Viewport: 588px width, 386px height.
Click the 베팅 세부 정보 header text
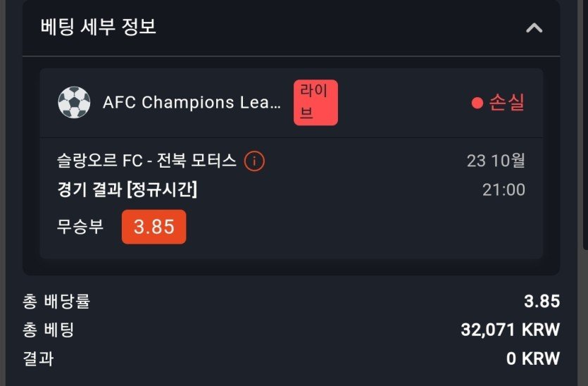coord(99,27)
